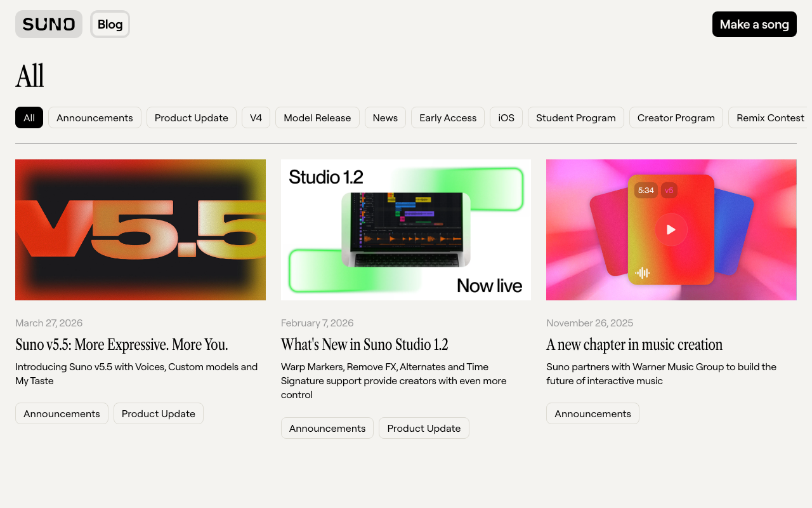Select the iOS category filter
The height and width of the screenshot is (508, 812).
coord(506,117)
